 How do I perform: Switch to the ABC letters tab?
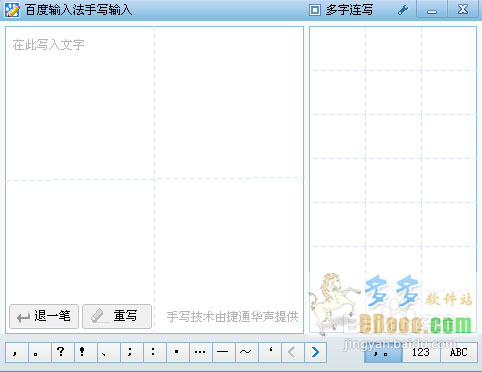[459, 352]
